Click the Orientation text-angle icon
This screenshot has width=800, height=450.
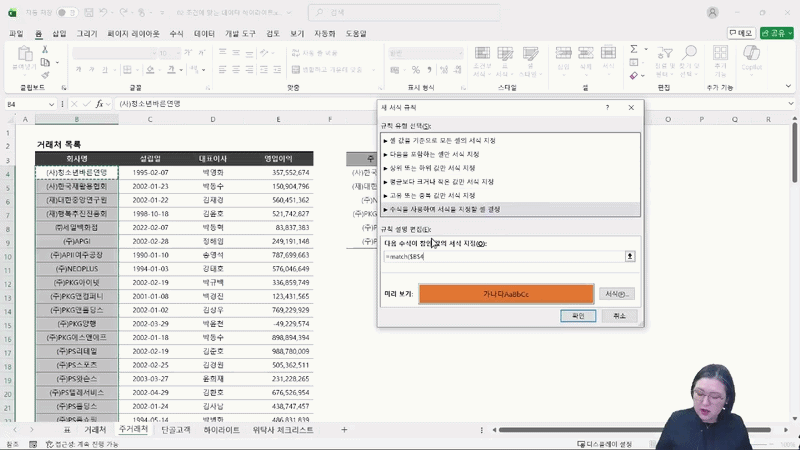coord(264,53)
